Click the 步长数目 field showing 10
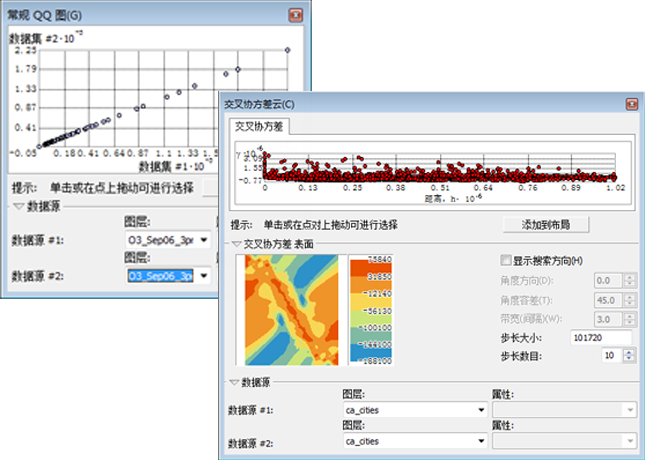The width and height of the screenshot is (645, 460). 613,355
